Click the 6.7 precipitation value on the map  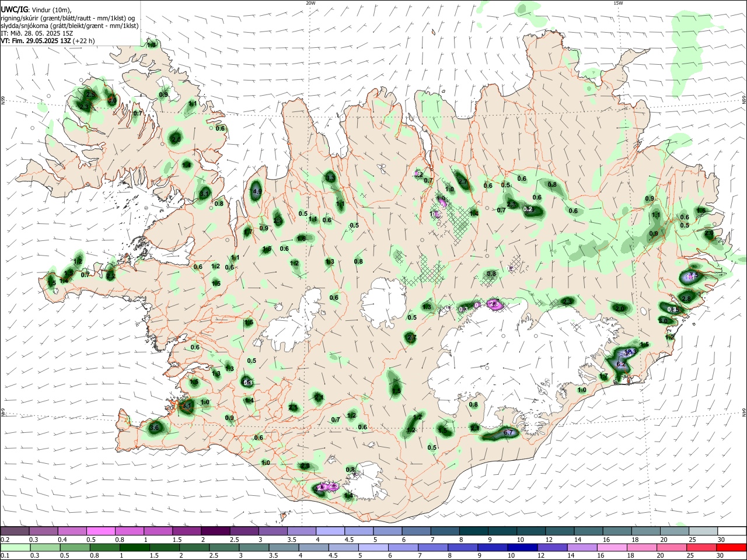[x=508, y=432]
